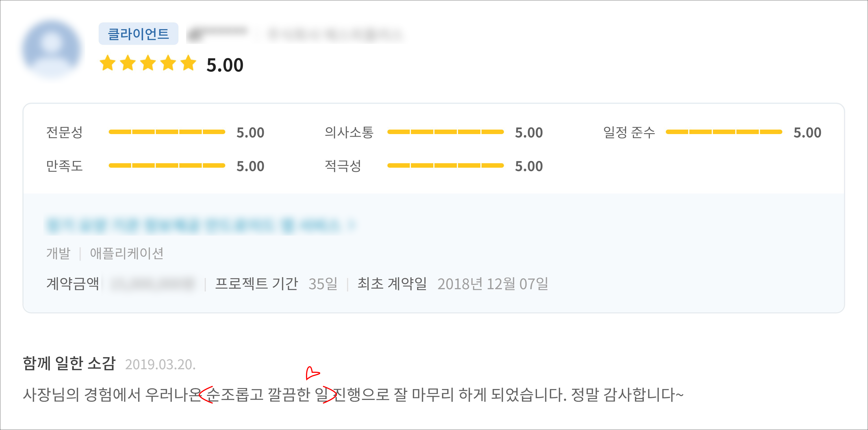Click the first yellow rating star
This screenshot has width=868, height=430.
(108, 63)
